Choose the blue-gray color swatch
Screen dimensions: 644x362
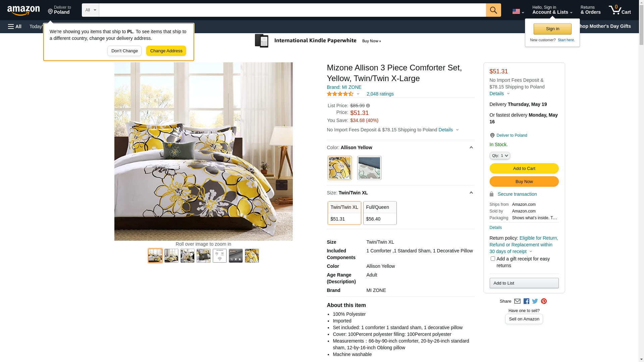[x=369, y=168]
